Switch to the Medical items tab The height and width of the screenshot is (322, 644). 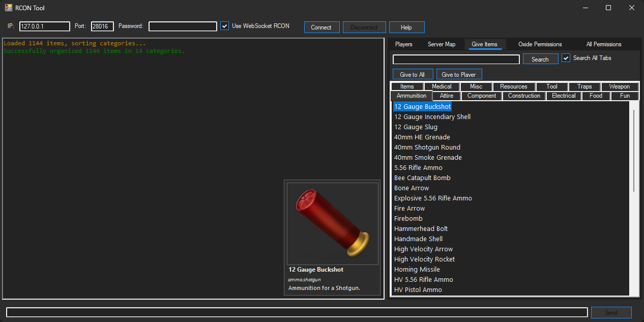[442, 86]
